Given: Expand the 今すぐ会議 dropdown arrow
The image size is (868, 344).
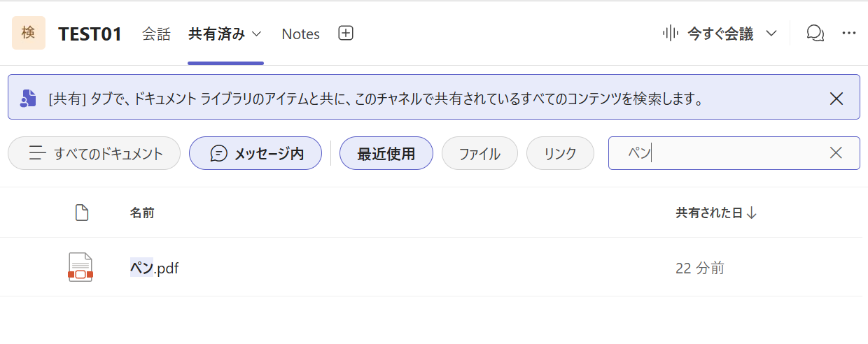Looking at the screenshot, I should tap(771, 34).
